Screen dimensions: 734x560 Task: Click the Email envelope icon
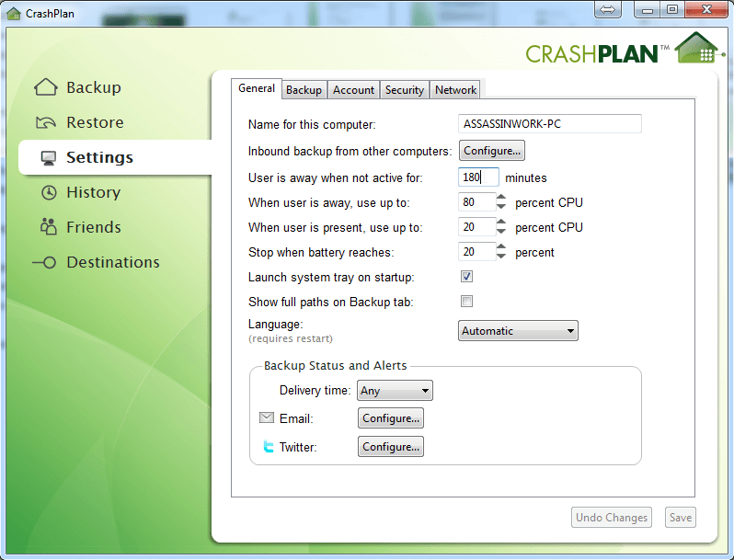(x=267, y=417)
